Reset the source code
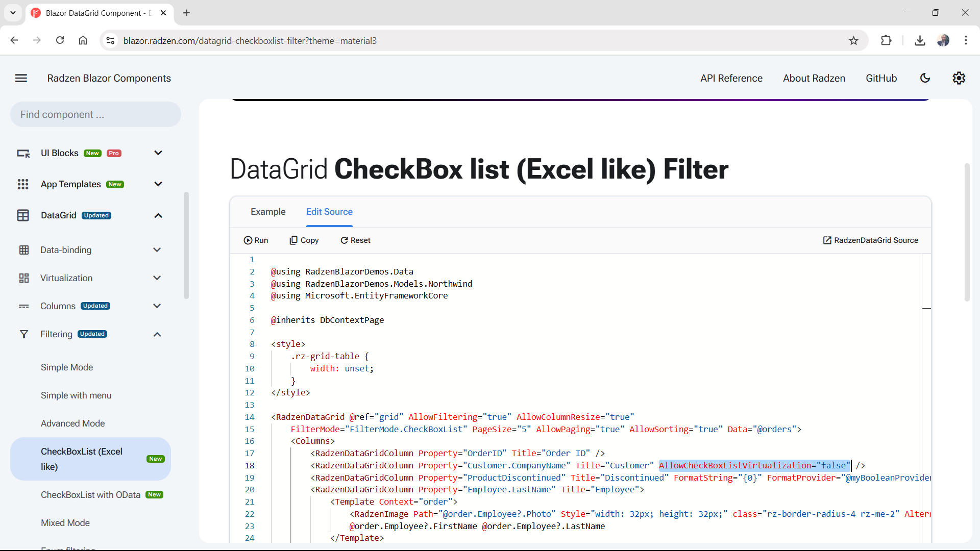 [355, 240]
